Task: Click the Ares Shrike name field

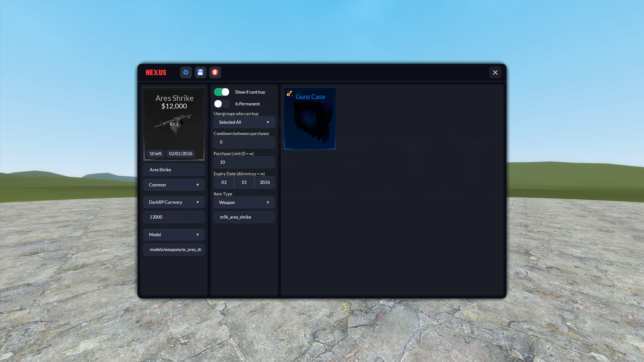Action: pos(174,170)
